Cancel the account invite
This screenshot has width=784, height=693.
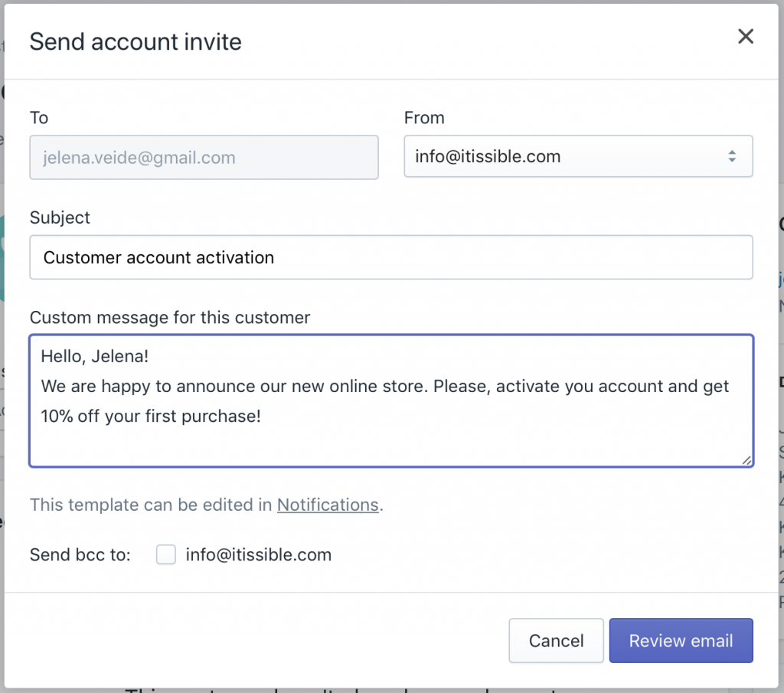pyautogui.click(x=556, y=641)
